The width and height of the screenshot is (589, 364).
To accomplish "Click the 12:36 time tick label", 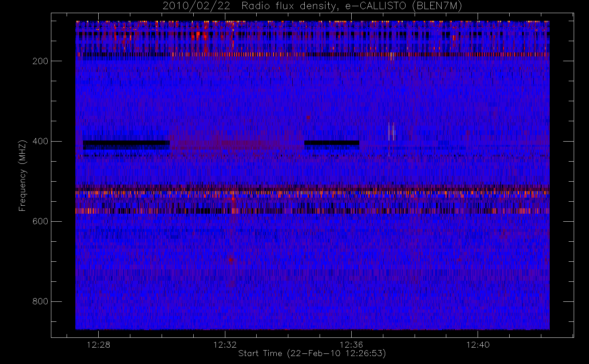I will [x=351, y=345].
